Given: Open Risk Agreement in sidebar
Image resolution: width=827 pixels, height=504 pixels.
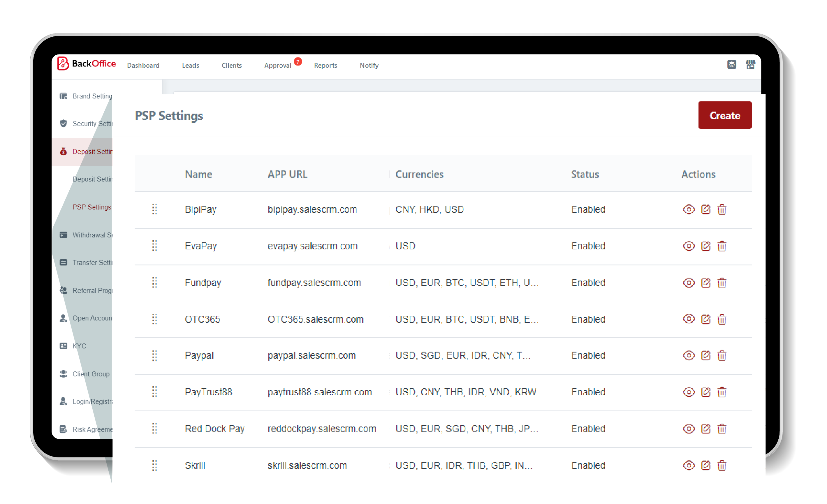Looking at the screenshot, I should coord(86,429).
